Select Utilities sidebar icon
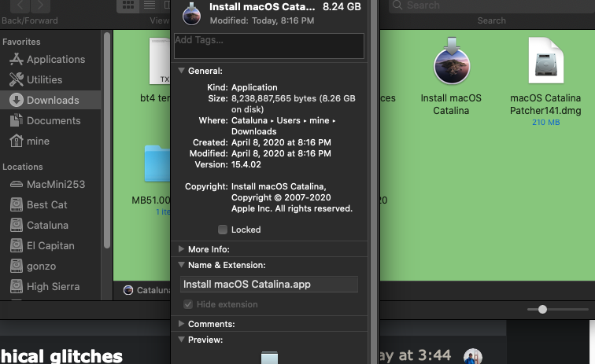This screenshot has height=364, width=595. [17, 79]
